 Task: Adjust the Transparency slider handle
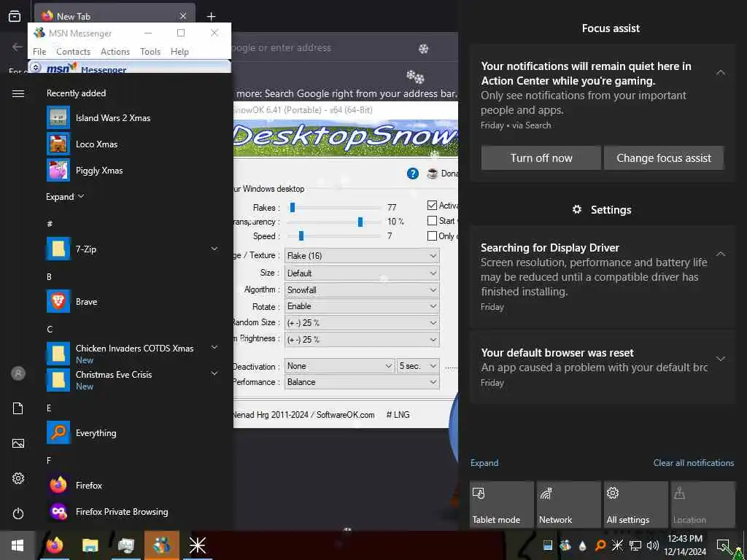tap(360, 222)
